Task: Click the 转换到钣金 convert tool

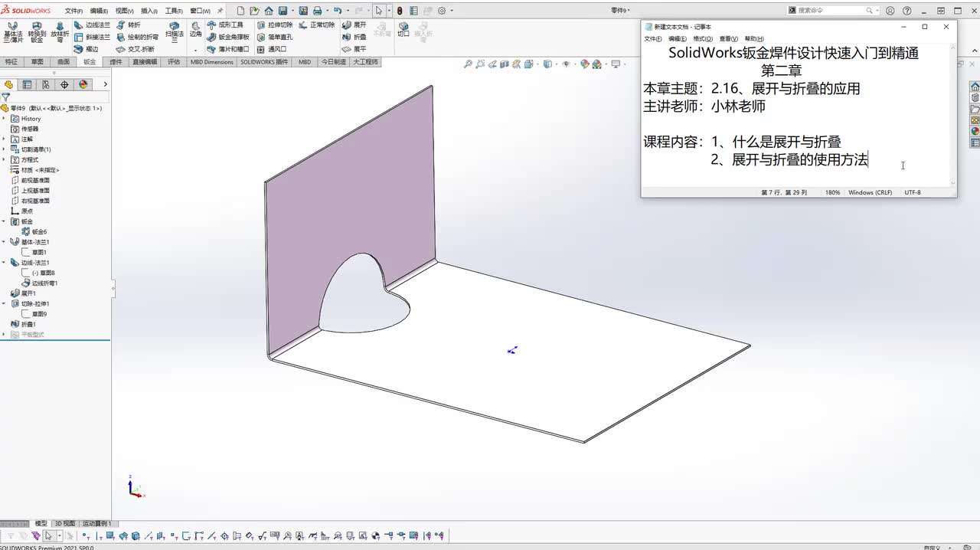Action: (x=37, y=32)
